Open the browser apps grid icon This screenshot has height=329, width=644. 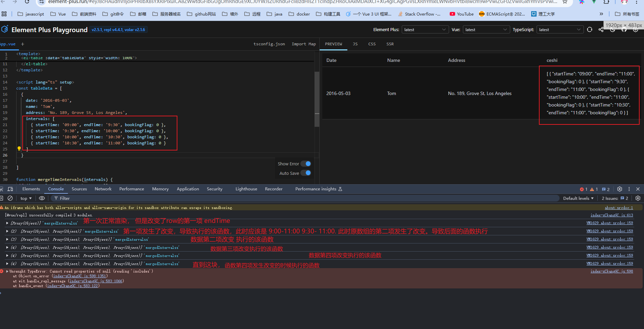coord(4,14)
